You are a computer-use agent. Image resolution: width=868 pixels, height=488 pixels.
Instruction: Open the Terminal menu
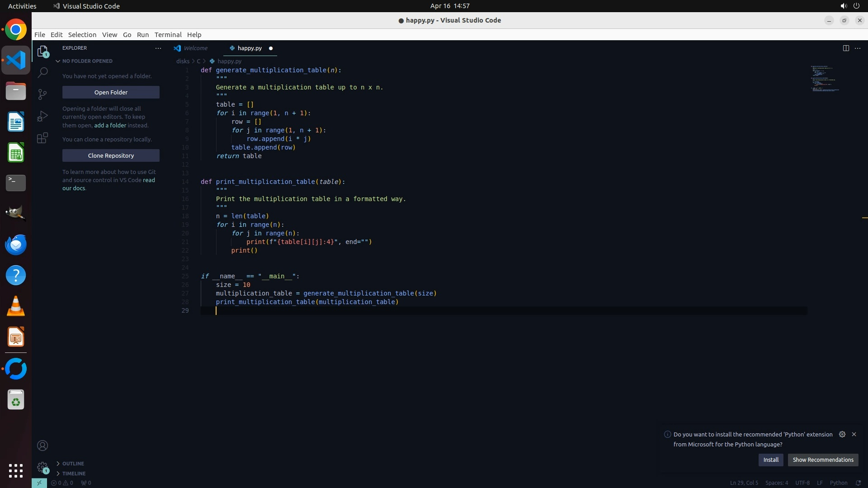[168, 35]
